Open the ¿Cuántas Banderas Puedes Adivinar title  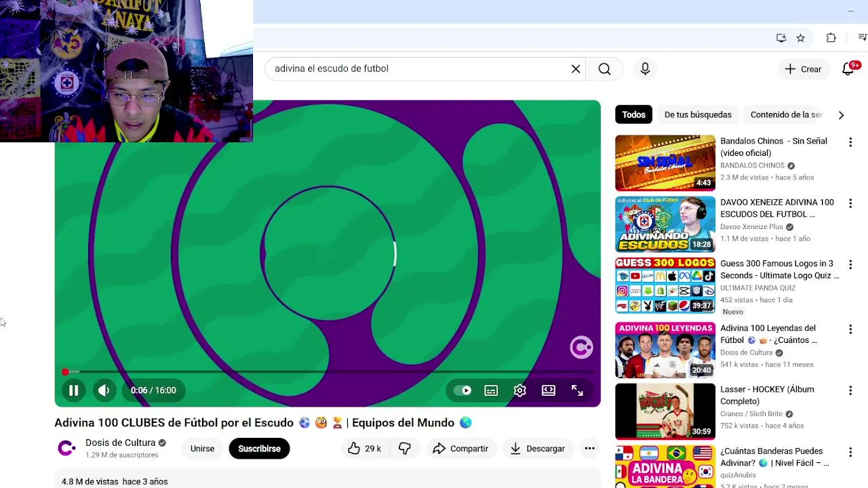tap(774, 457)
